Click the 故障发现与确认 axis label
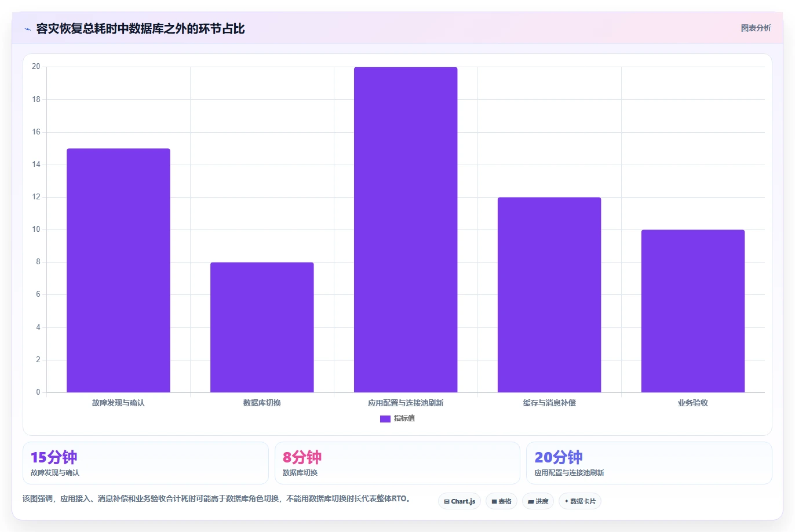This screenshot has height=532, width=795. pos(118,403)
